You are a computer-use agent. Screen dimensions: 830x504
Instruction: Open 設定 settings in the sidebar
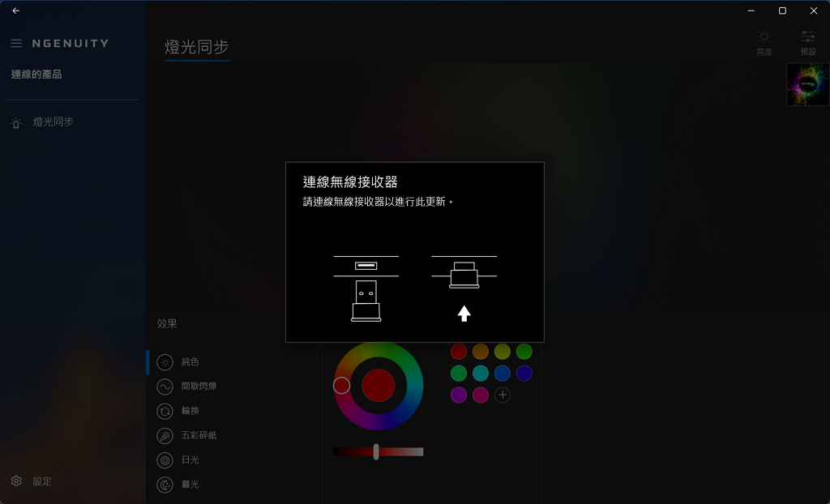(x=32, y=481)
